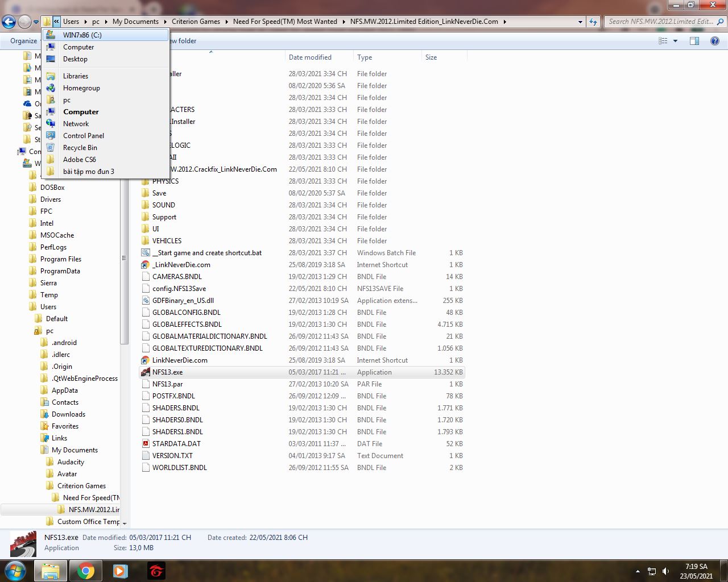Open the address bar history dropdown
The image size is (728, 582).
(x=580, y=22)
